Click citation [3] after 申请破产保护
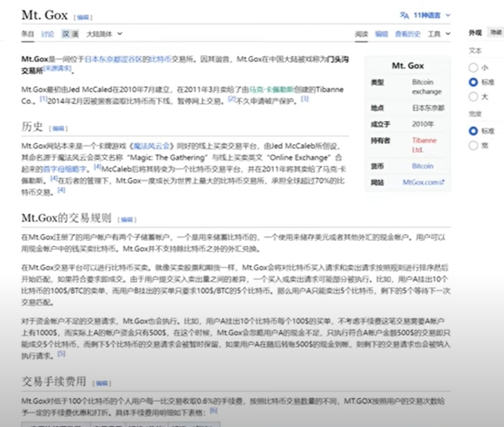 click(304, 99)
